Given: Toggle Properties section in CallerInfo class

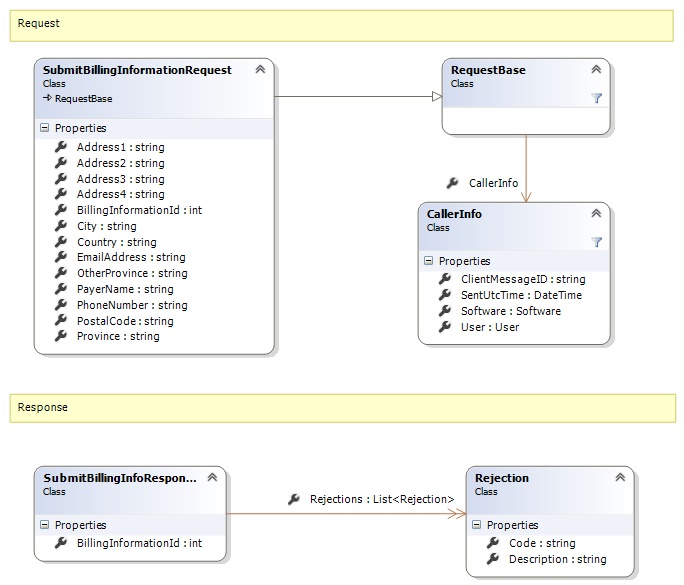Looking at the screenshot, I should [429, 261].
